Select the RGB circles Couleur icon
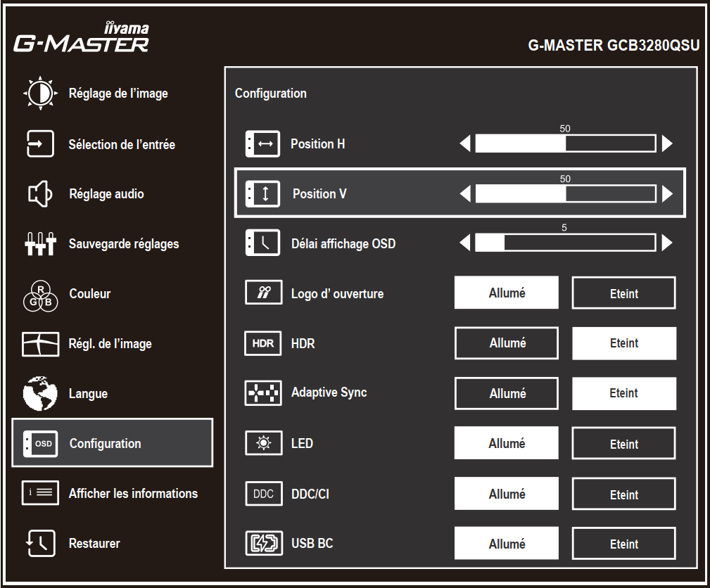This screenshot has height=588, width=710. pos(39,294)
